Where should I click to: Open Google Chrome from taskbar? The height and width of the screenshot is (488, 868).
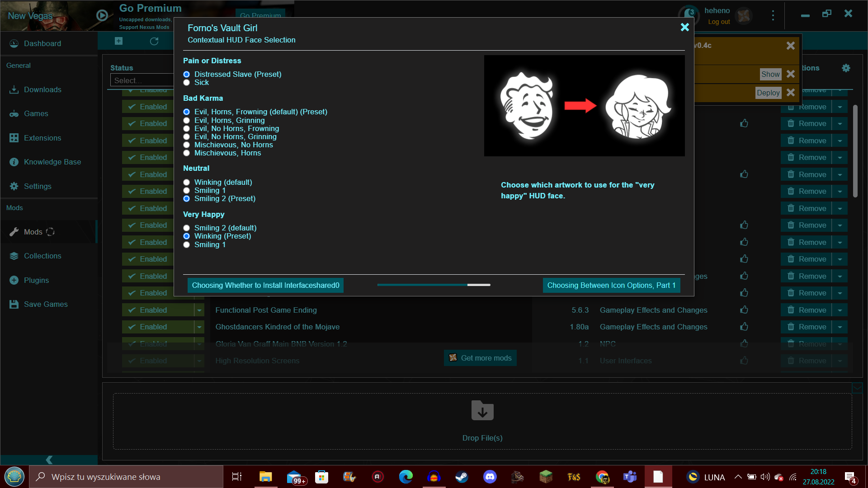click(602, 477)
